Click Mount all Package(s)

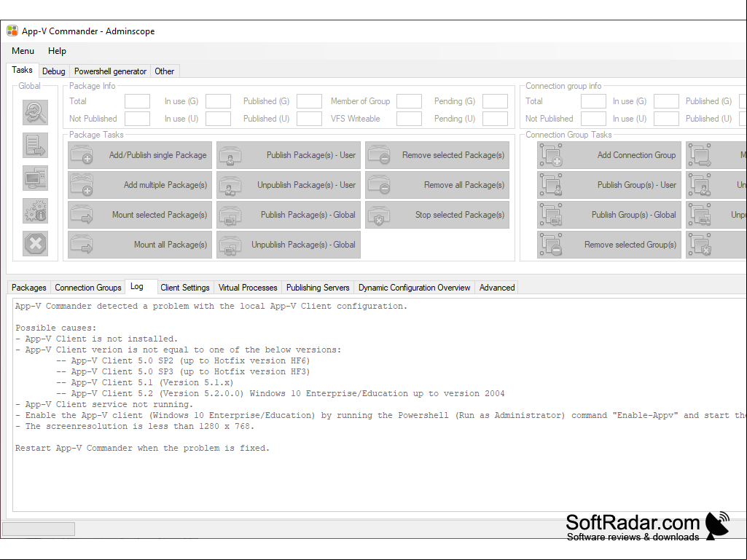point(140,245)
